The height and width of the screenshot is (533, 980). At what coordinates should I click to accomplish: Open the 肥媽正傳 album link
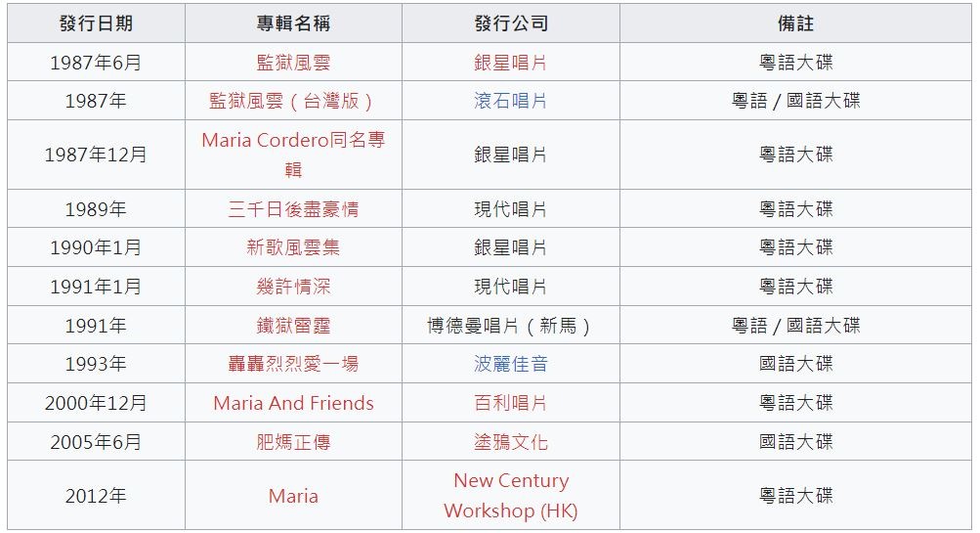(x=293, y=442)
